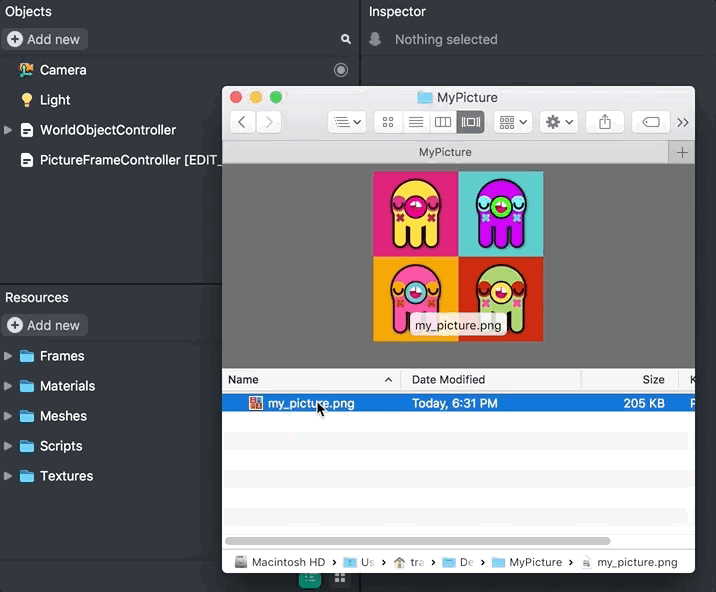Expand the WorldObjectController object
Viewport: 716px width, 592px height.
pyautogui.click(x=9, y=130)
